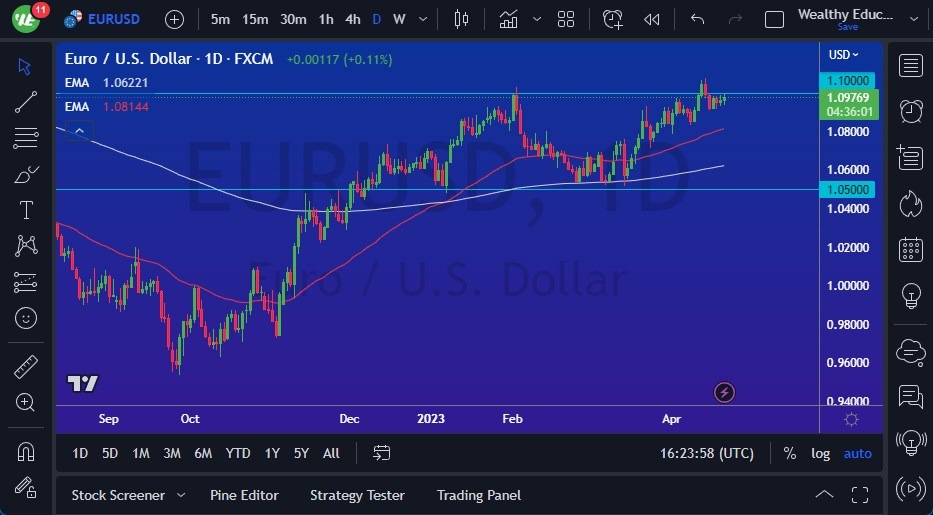Screen dimensions: 933x515
Task: Expand the USD currency dropdown
Action: click(x=843, y=55)
